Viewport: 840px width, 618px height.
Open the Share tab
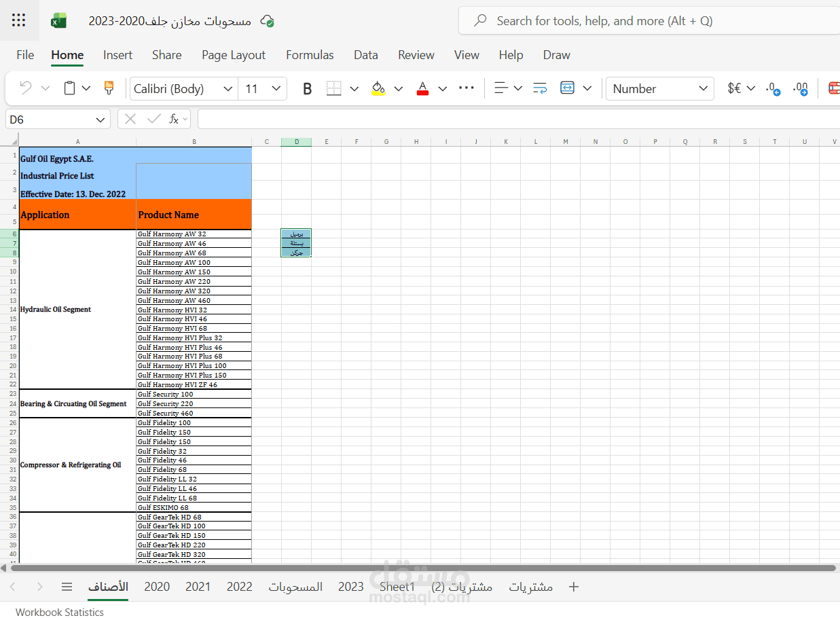[167, 55]
